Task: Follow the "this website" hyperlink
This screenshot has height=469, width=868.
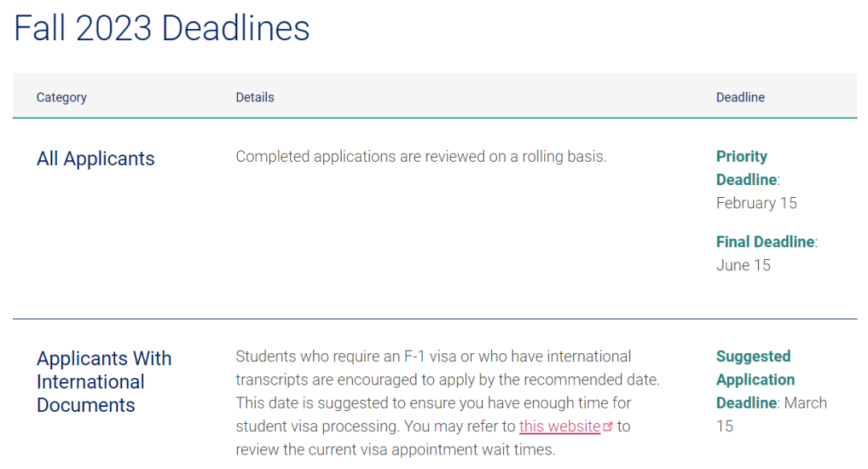Action: point(559,426)
